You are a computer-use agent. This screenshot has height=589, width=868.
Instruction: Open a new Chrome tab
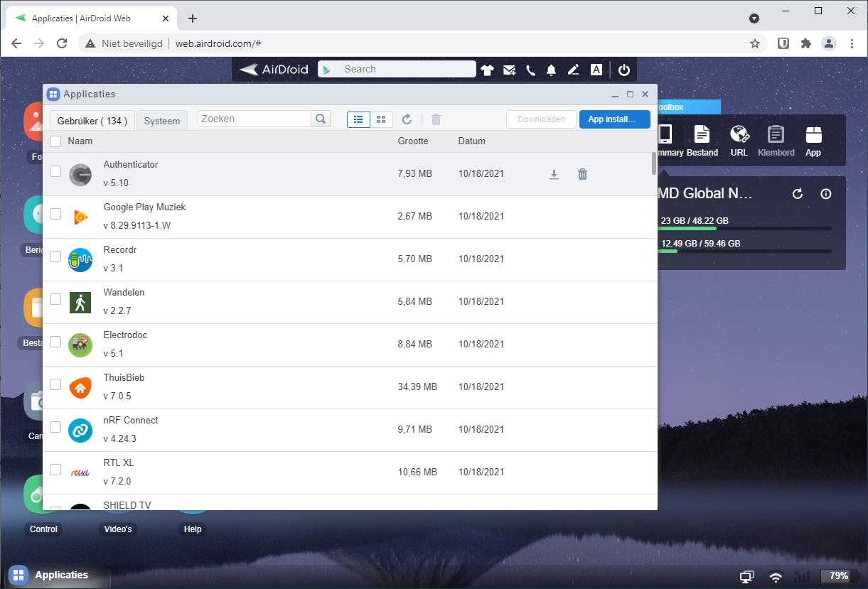193,18
